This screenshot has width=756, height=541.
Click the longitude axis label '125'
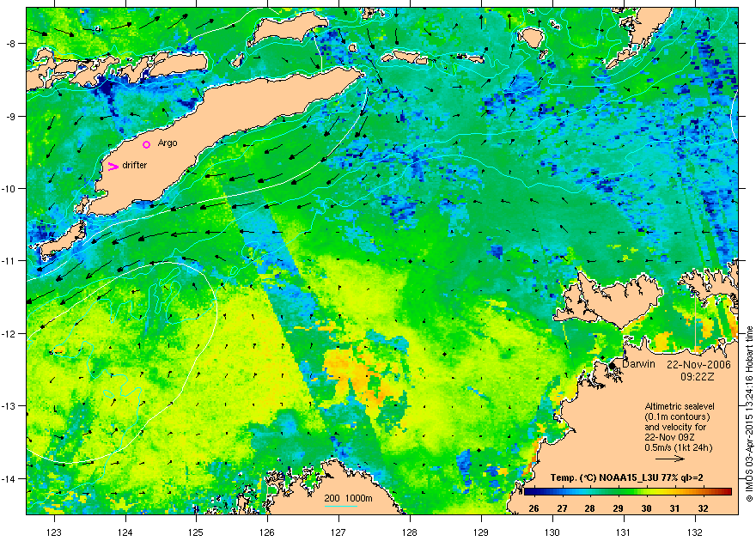196,532
